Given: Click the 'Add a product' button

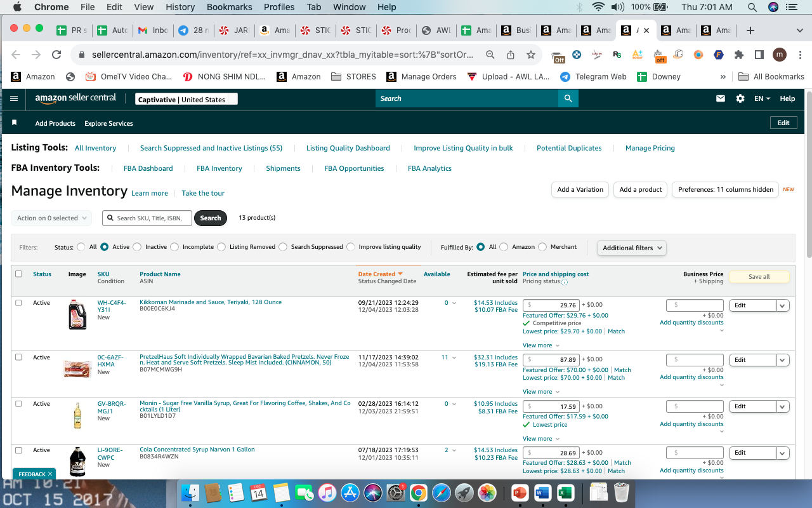Looking at the screenshot, I should coord(641,189).
